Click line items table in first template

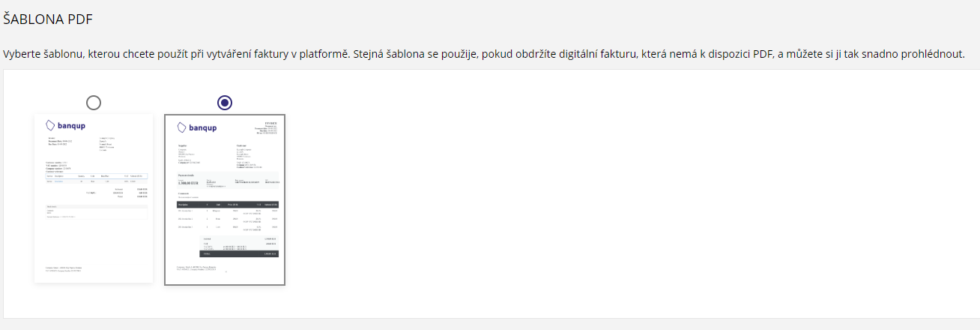[x=97, y=178]
